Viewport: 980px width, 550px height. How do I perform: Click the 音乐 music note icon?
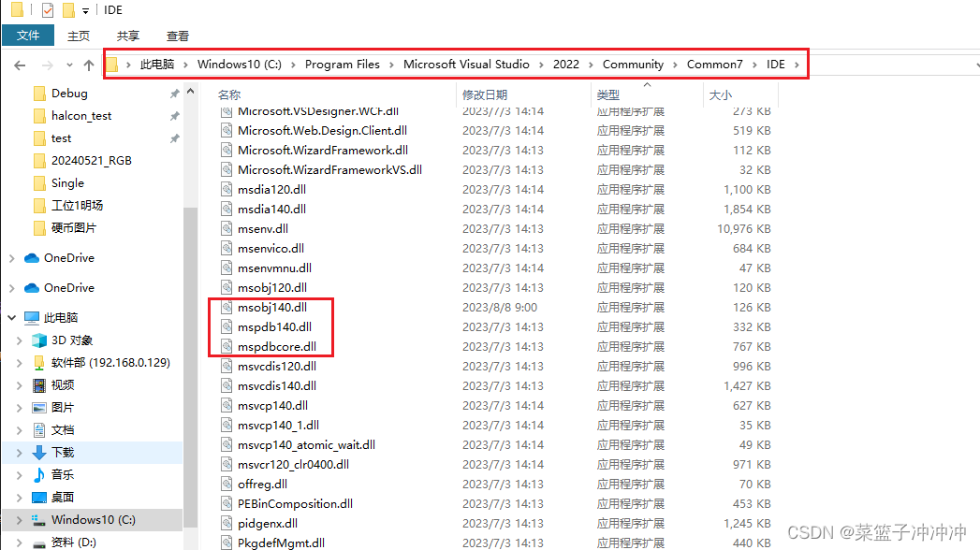(39, 475)
